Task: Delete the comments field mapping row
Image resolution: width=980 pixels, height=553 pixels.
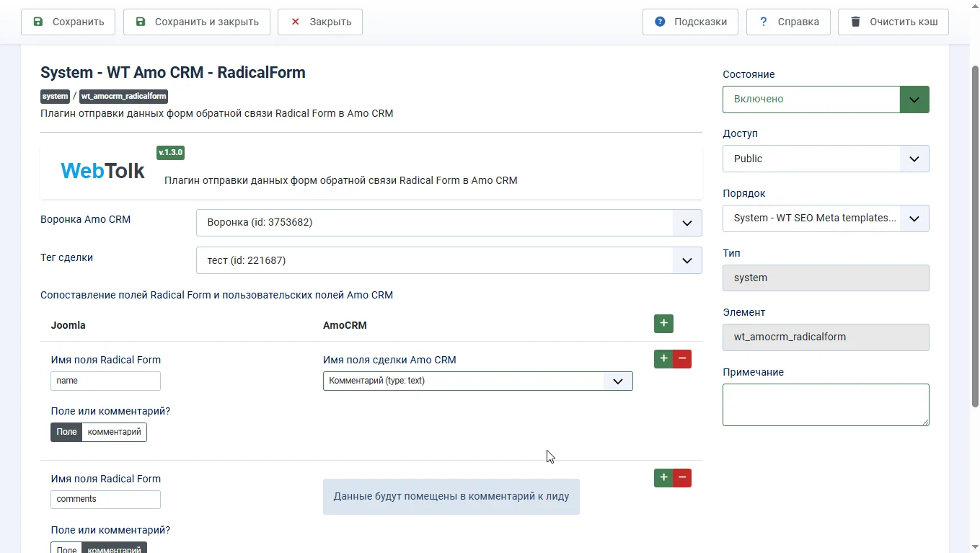Action: coord(682,478)
